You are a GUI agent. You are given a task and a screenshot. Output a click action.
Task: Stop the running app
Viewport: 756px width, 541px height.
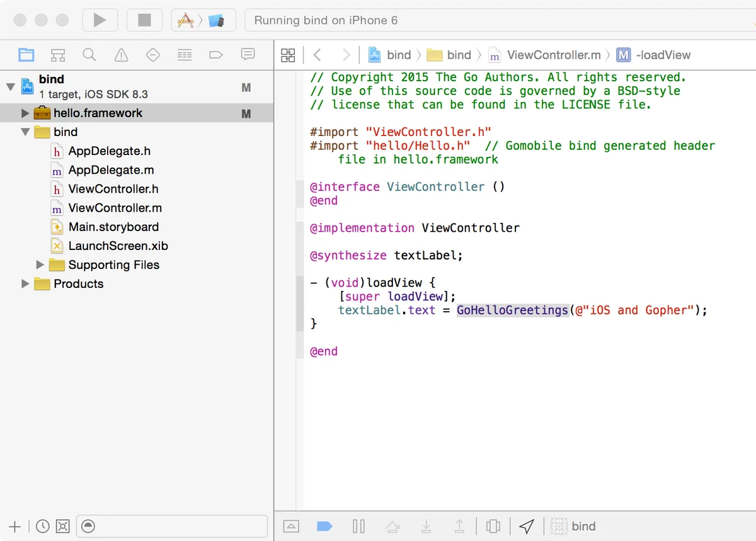tap(144, 20)
